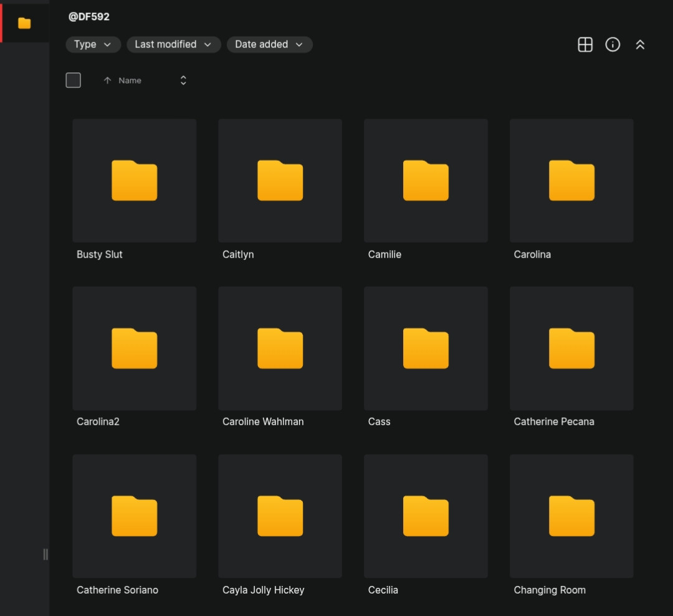Image resolution: width=673 pixels, height=616 pixels.
Task: Open the Catherine Pecana folder thumbnail
Action: tap(571, 349)
